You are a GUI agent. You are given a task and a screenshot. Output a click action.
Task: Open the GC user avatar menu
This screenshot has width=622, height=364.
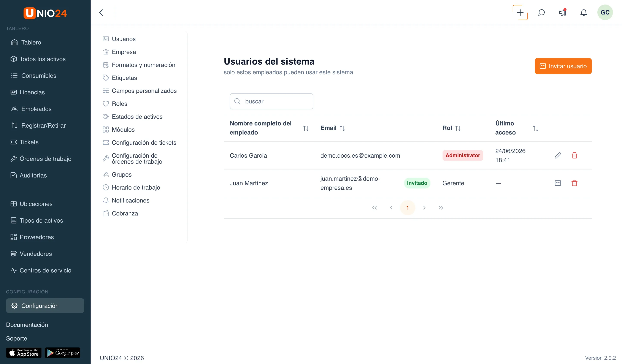tap(605, 13)
